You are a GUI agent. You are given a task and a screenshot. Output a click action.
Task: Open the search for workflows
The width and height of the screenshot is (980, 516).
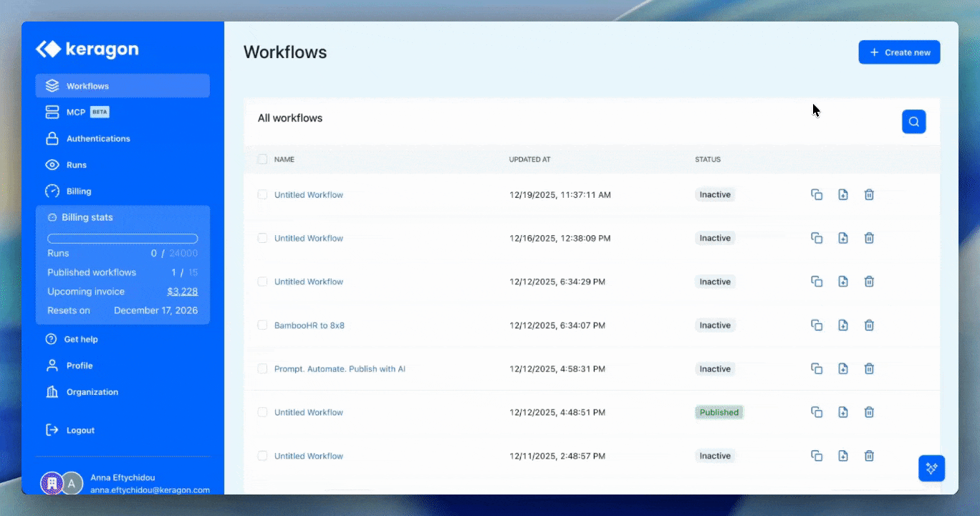(913, 121)
